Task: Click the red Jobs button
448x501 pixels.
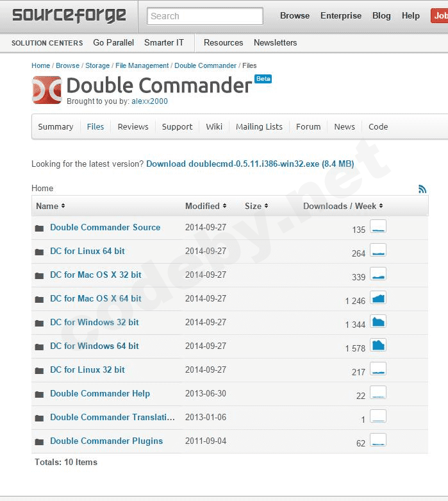Action: click(440, 15)
